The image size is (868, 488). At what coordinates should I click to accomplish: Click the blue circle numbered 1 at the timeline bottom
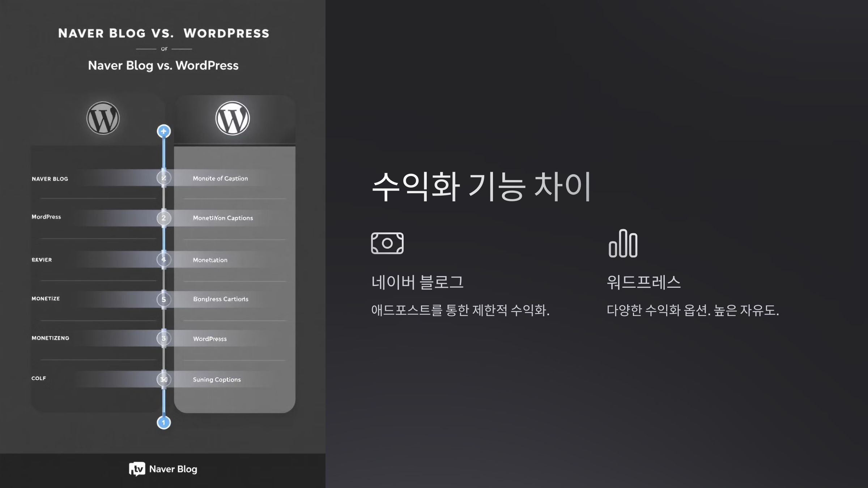click(164, 422)
